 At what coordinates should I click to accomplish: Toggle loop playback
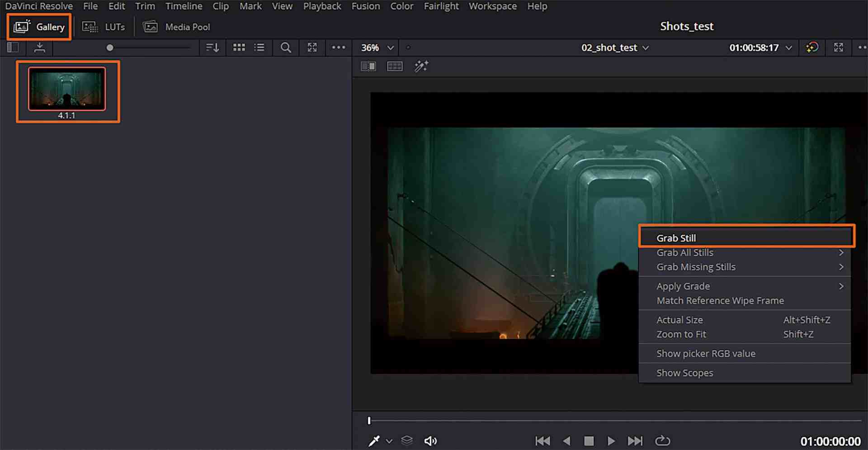click(662, 441)
